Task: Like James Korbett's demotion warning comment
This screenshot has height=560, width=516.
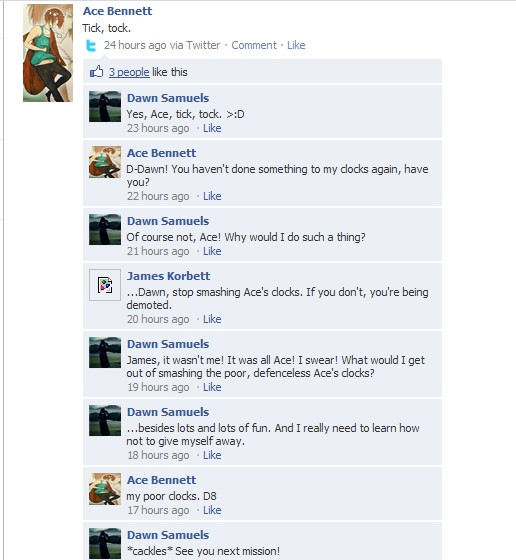Action: coord(212,319)
